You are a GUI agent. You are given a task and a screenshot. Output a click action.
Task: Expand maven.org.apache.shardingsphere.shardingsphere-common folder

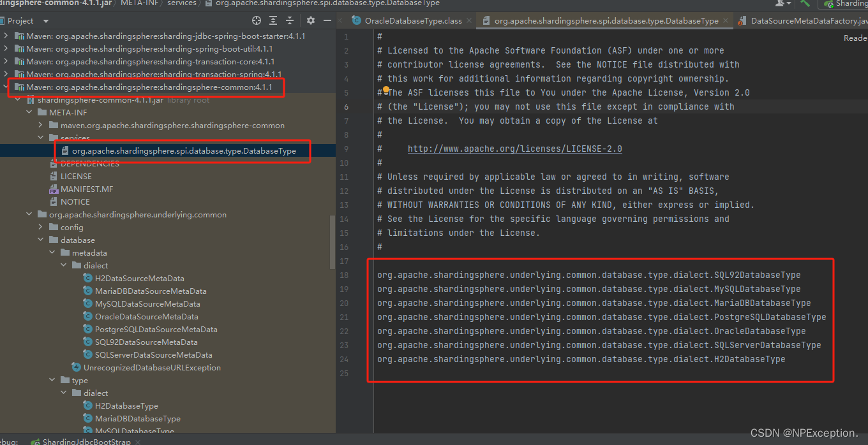click(41, 125)
